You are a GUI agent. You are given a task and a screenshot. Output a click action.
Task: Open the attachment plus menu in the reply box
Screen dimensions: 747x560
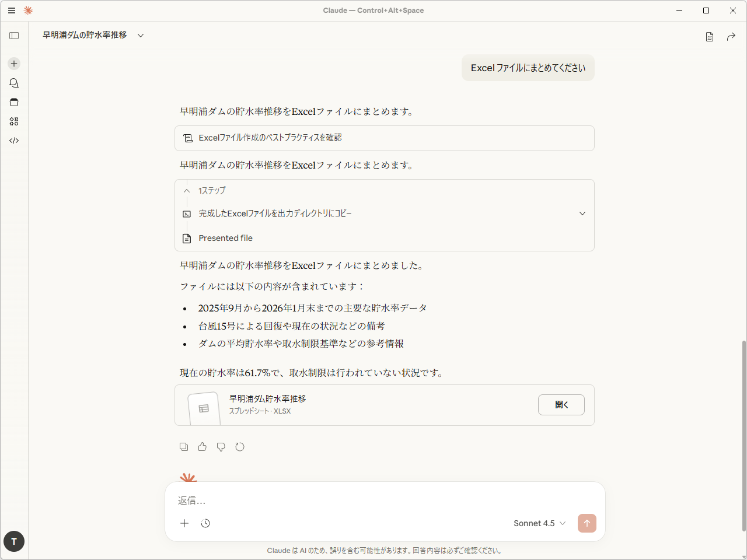coord(184,523)
